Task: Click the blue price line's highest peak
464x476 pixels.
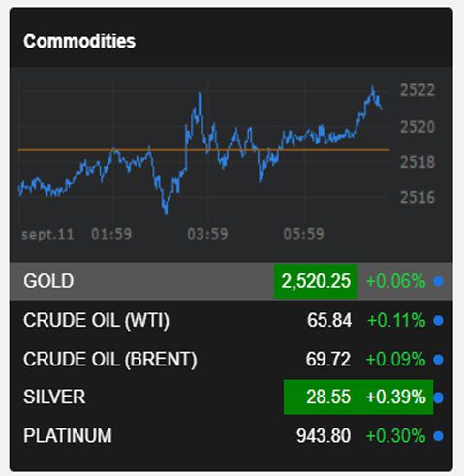Action: pyautogui.click(x=373, y=87)
